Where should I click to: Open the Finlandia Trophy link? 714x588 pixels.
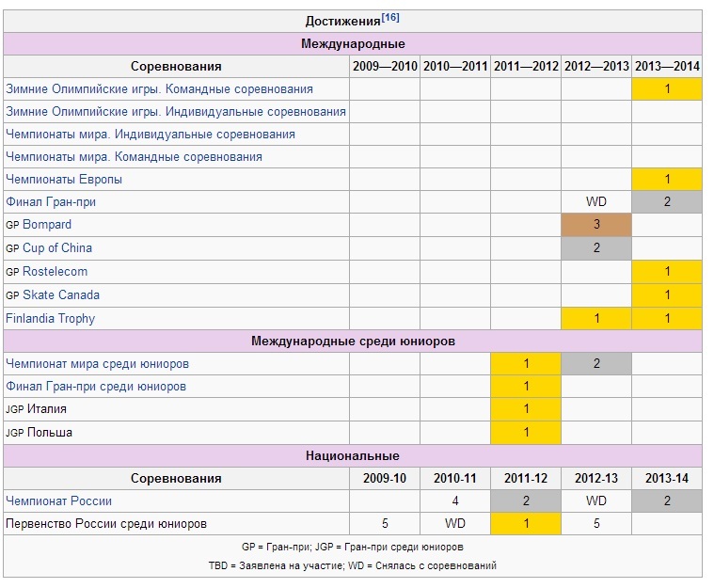(x=50, y=318)
